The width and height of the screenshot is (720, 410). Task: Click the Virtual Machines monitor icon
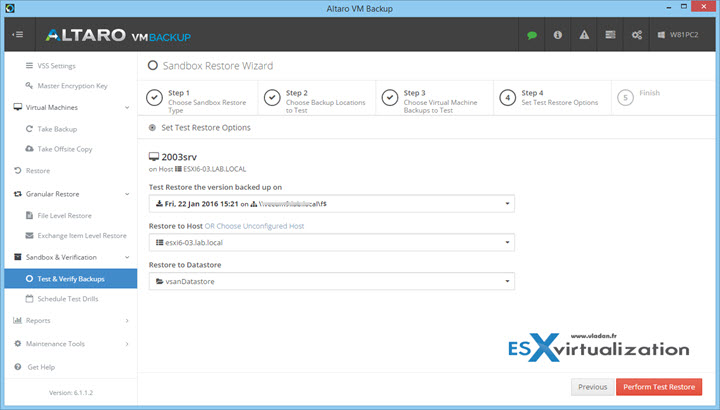17,107
